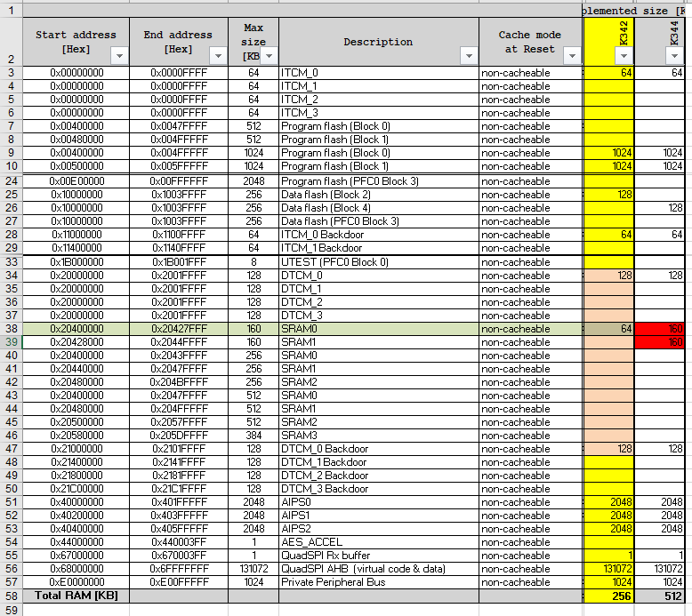Click start address 0x00E00000 cell
Image resolution: width=692 pixels, height=616 pixels.
(x=76, y=181)
